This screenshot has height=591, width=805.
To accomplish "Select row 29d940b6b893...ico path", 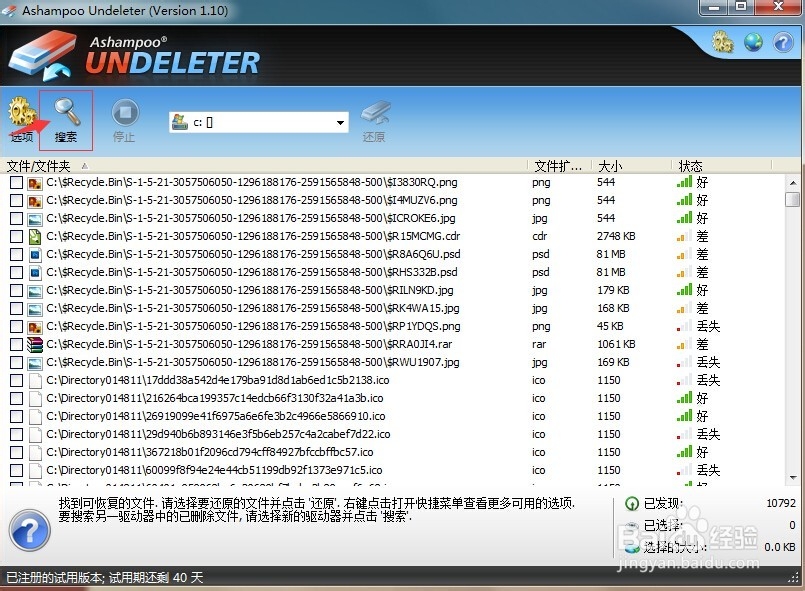I will pyautogui.click(x=218, y=434).
